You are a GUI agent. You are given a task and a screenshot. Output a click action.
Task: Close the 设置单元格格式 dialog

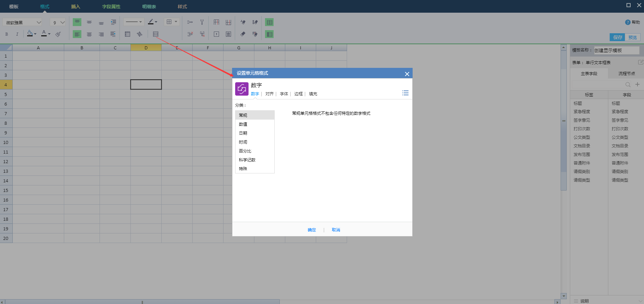pyautogui.click(x=407, y=74)
